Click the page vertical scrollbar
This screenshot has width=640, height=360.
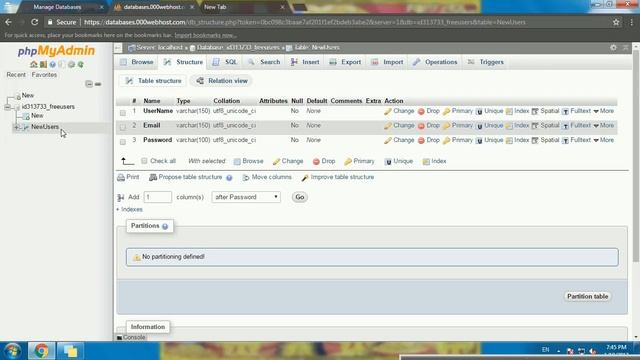(636, 155)
